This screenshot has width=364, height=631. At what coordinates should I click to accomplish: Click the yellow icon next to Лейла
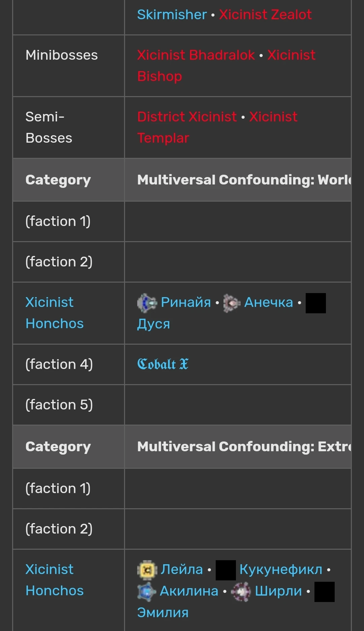click(147, 570)
